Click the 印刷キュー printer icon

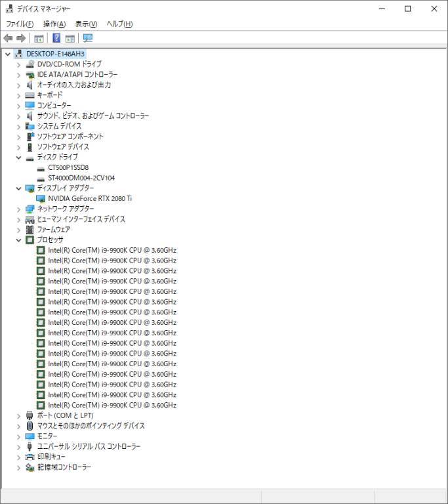pos(30,457)
